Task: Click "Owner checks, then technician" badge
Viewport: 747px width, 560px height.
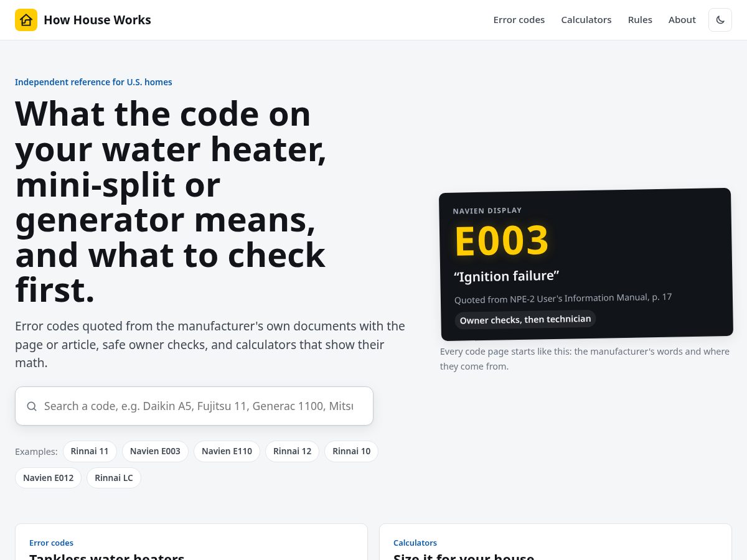Action: tap(525, 319)
